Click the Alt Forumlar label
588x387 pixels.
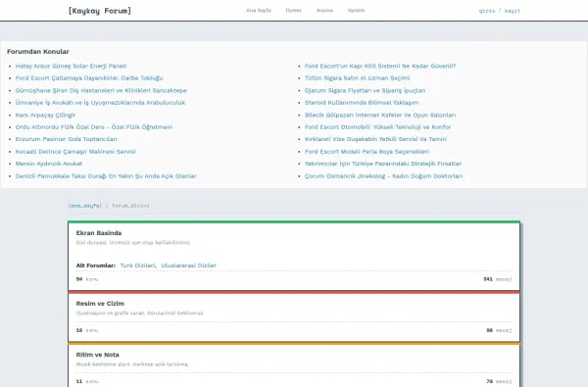(x=96, y=266)
